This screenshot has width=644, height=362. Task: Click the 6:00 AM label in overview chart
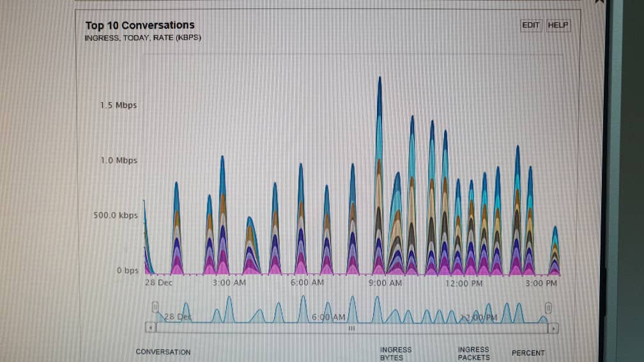[x=328, y=317]
